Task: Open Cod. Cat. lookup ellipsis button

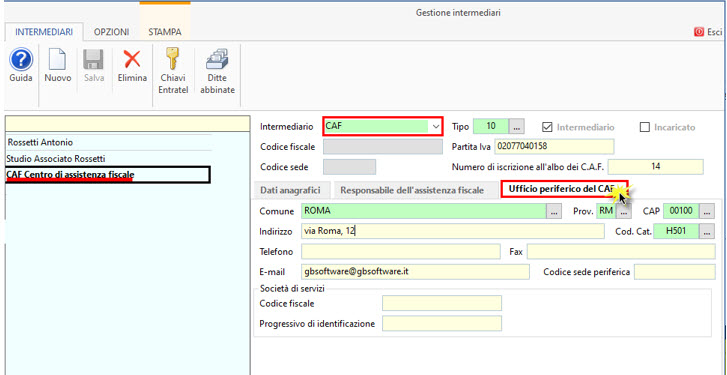Action: [706, 231]
